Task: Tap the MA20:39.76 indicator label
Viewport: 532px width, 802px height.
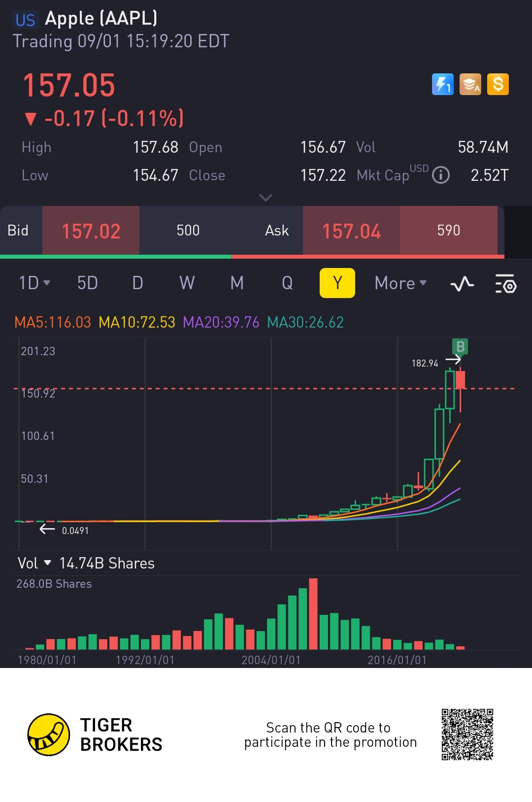Action: pos(221,322)
